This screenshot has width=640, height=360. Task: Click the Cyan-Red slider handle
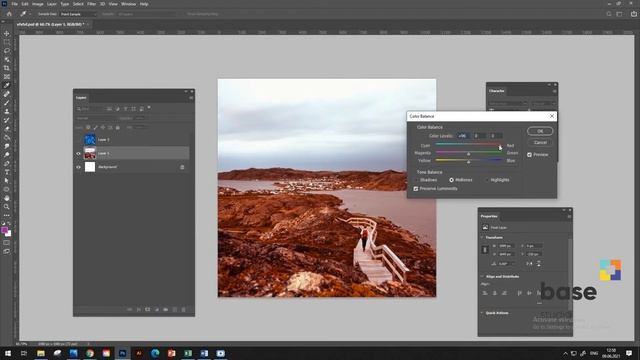click(x=500, y=147)
